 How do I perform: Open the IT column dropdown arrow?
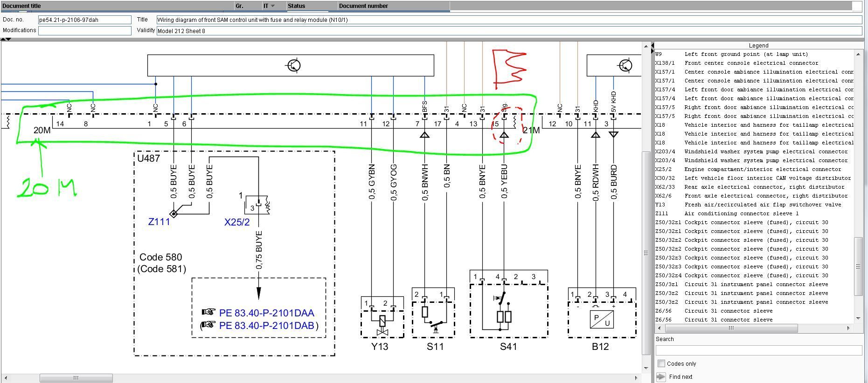click(273, 6)
